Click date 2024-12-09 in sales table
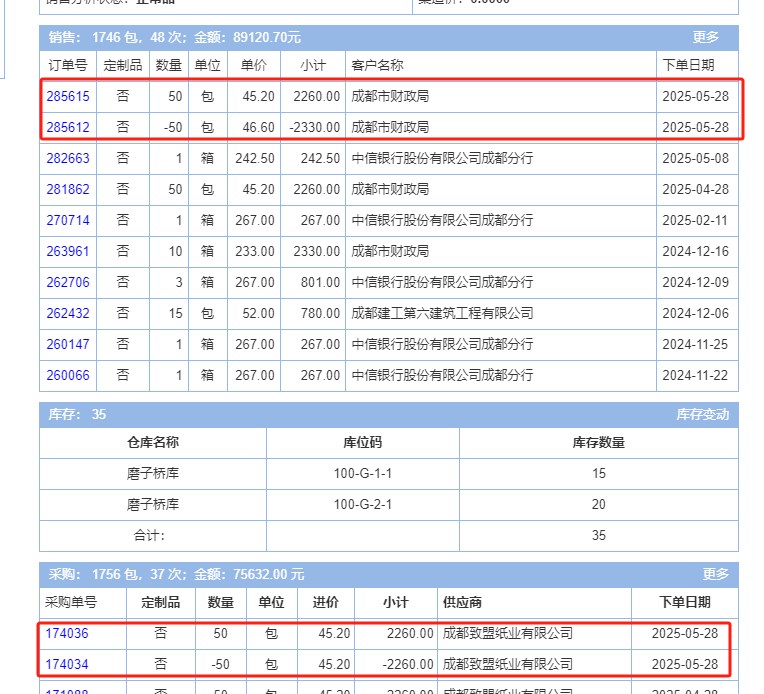 coord(695,282)
